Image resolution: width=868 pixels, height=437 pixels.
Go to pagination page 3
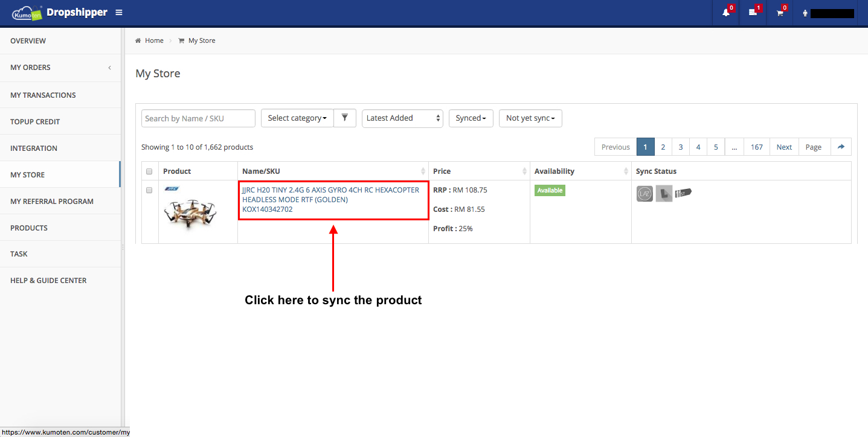680,147
